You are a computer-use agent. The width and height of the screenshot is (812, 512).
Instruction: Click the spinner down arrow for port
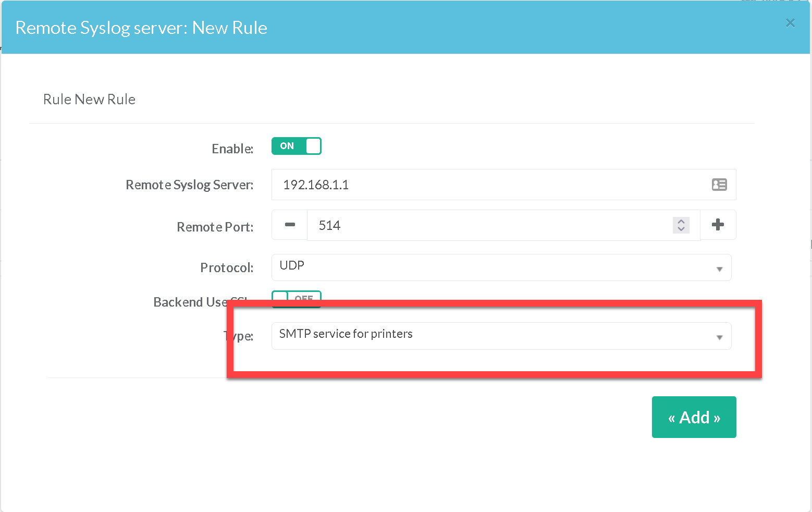click(x=681, y=229)
